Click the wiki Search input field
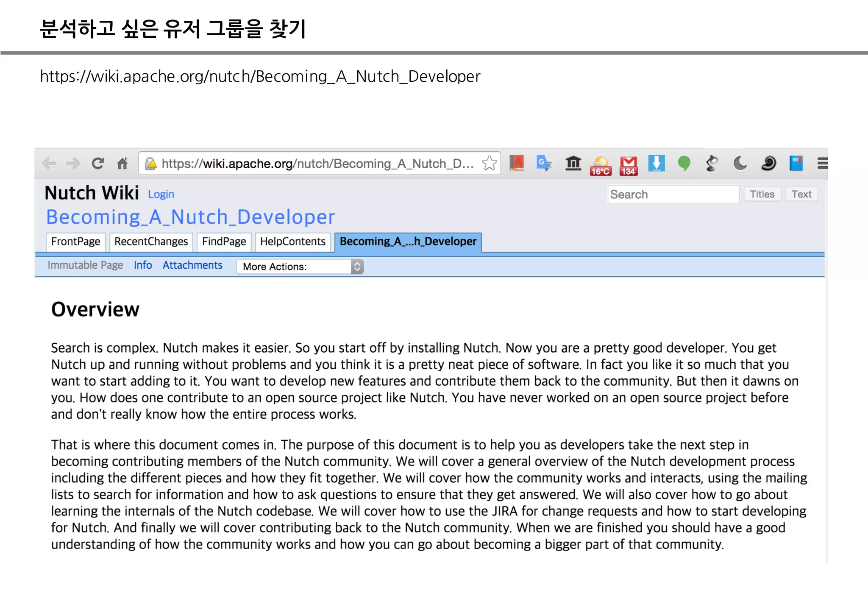 673,194
